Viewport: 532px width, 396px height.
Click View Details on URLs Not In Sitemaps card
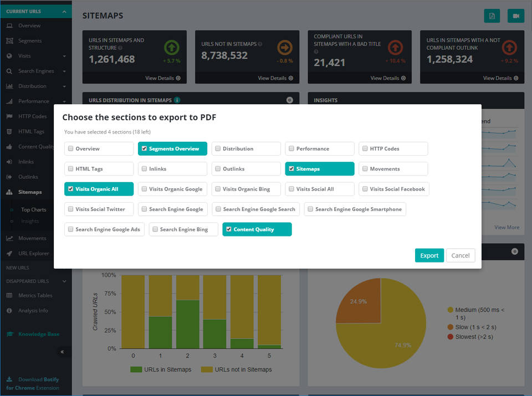[x=273, y=78]
